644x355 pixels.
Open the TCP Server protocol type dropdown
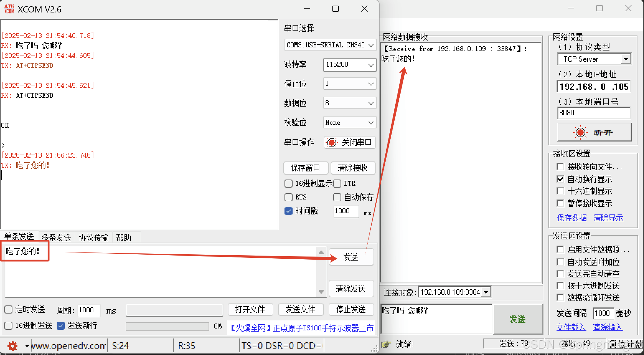click(x=625, y=59)
